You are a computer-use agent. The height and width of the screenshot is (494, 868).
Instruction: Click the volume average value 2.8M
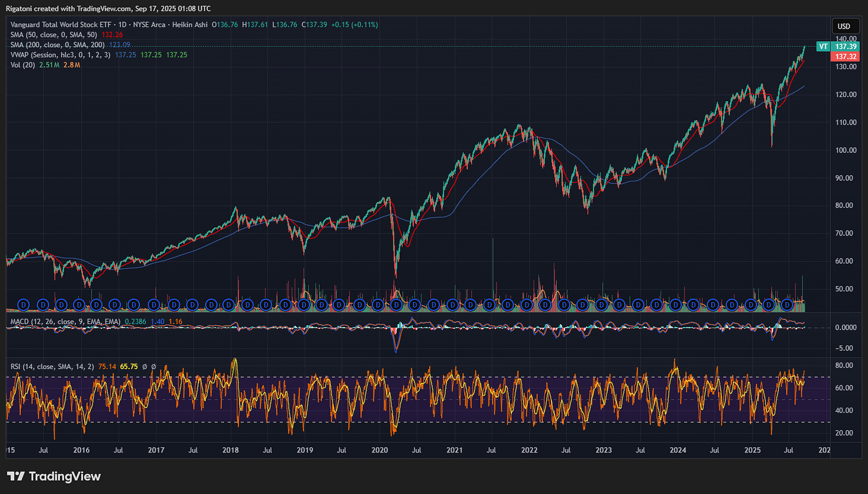(72, 64)
